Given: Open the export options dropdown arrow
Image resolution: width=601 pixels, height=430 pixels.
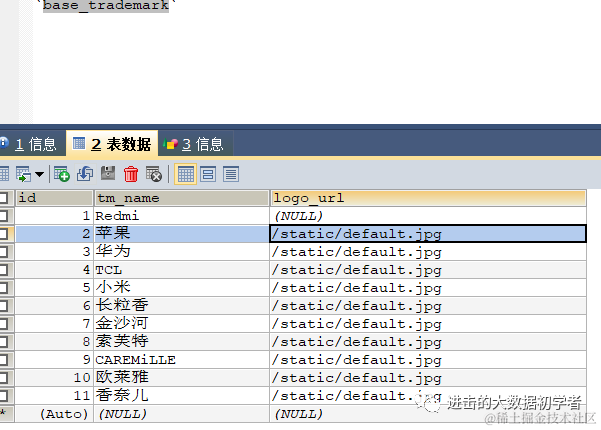Looking at the screenshot, I should pyautogui.click(x=39, y=174).
